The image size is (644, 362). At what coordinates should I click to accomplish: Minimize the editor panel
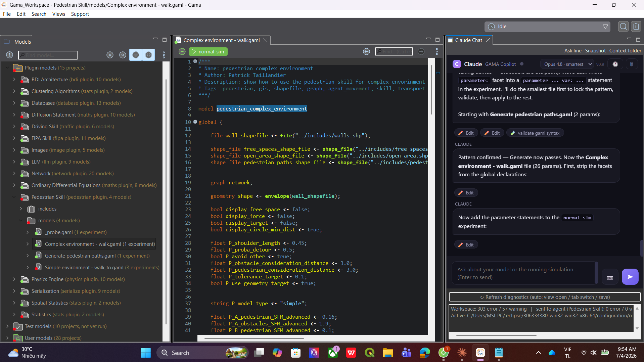428,39
